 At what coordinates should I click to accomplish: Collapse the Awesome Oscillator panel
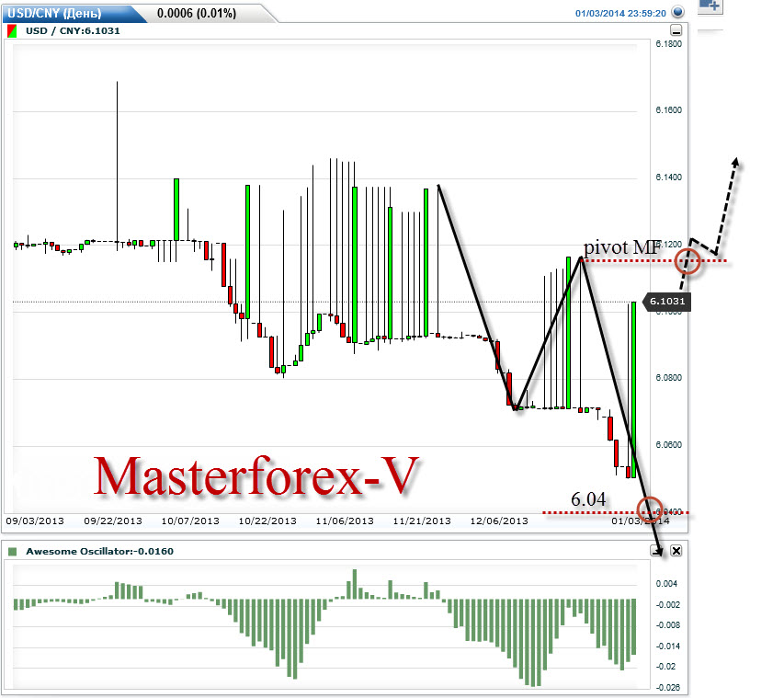(x=655, y=551)
